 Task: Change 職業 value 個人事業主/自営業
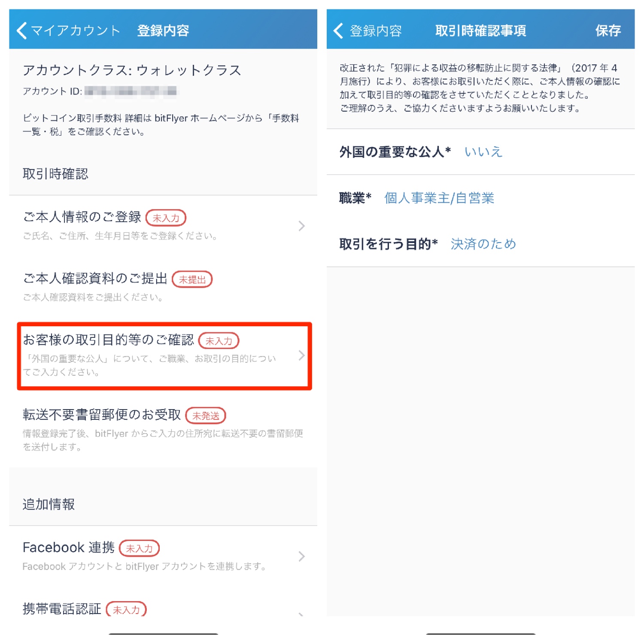coord(439,198)
